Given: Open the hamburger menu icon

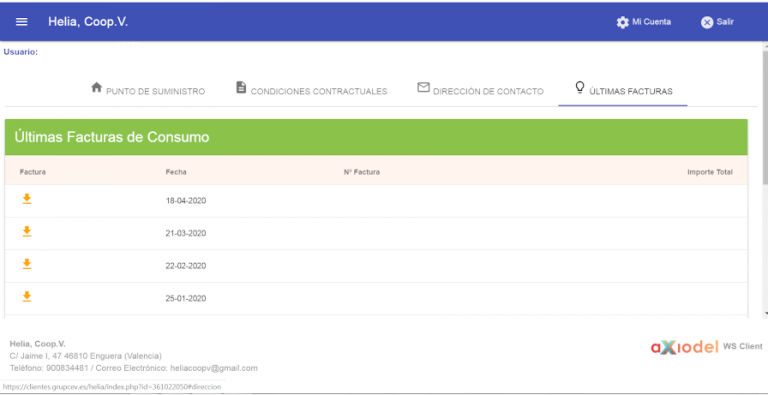Looking at the screenshot, I should (x=22, y=22).
